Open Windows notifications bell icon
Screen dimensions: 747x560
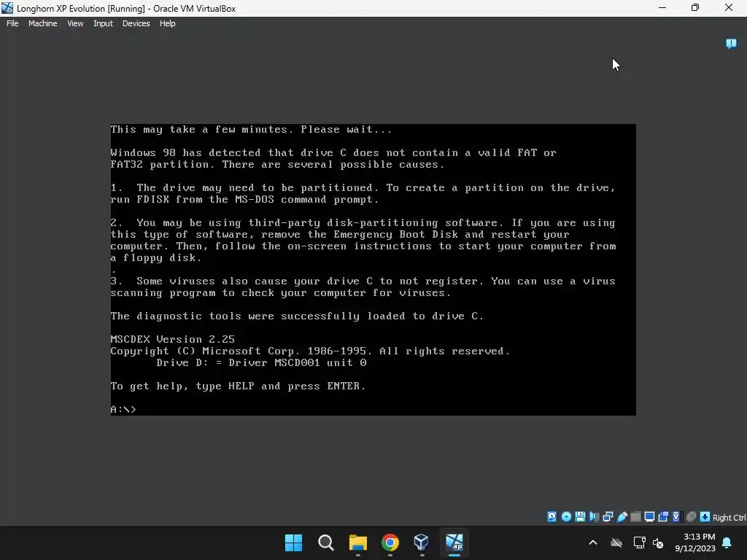pos(727,542)
